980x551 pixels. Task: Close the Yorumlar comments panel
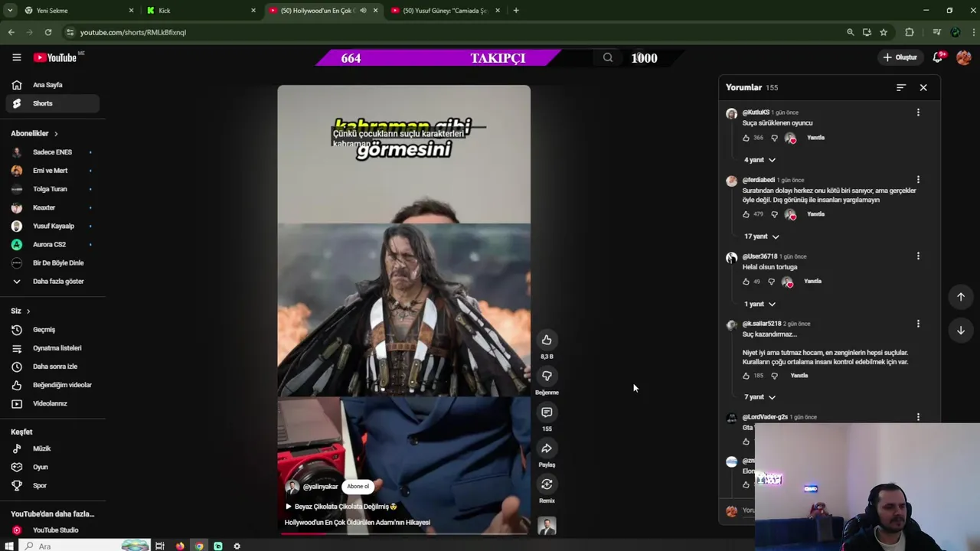pos(923,87)
